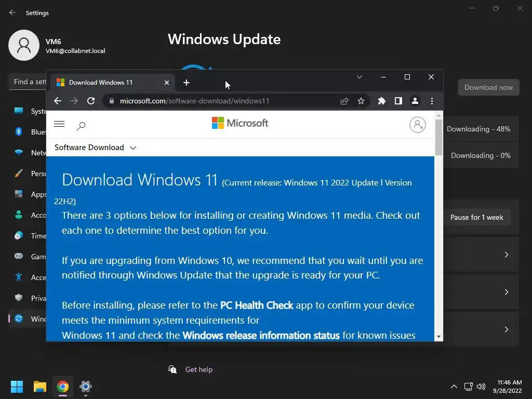532x399 pixels.
Task: Bookmark this page with the star icon
Action: point(361,101)
